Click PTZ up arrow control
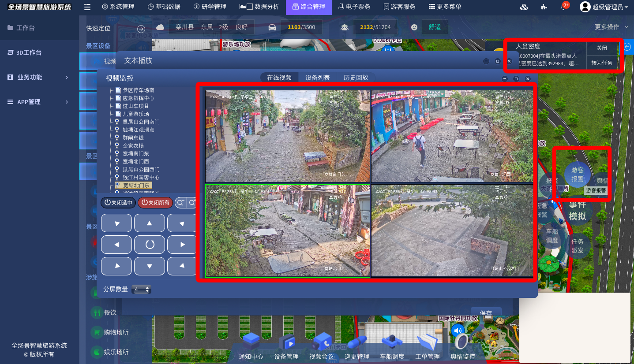The width and height of the screenshot is (634, 364). (150, 223)
